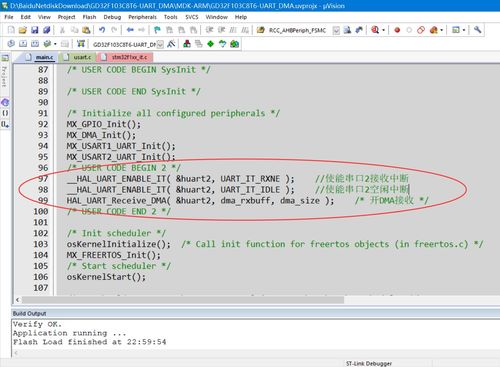This screenshot has width=500, height=367.
Task: Open Options for Target magic wand
Action: [x=171, y=44]
